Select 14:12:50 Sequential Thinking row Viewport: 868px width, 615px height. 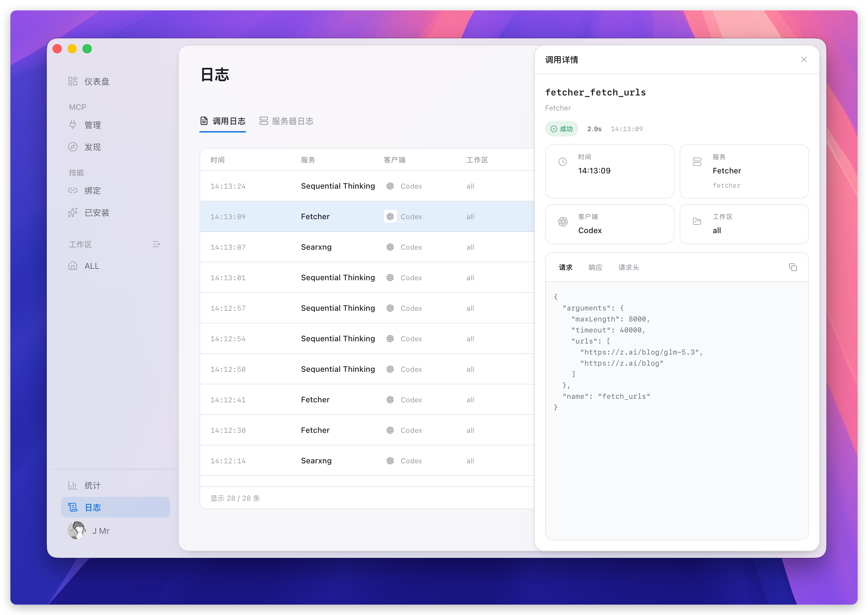click(367, 369)
